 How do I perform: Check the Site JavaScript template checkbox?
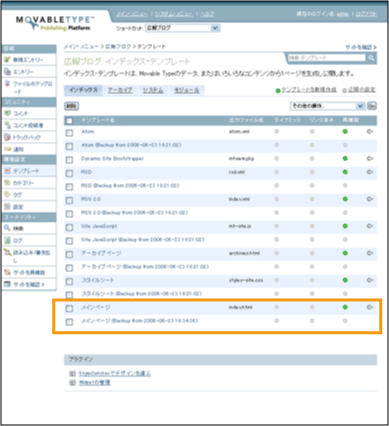pyautogui.click(x=69, y=227)
